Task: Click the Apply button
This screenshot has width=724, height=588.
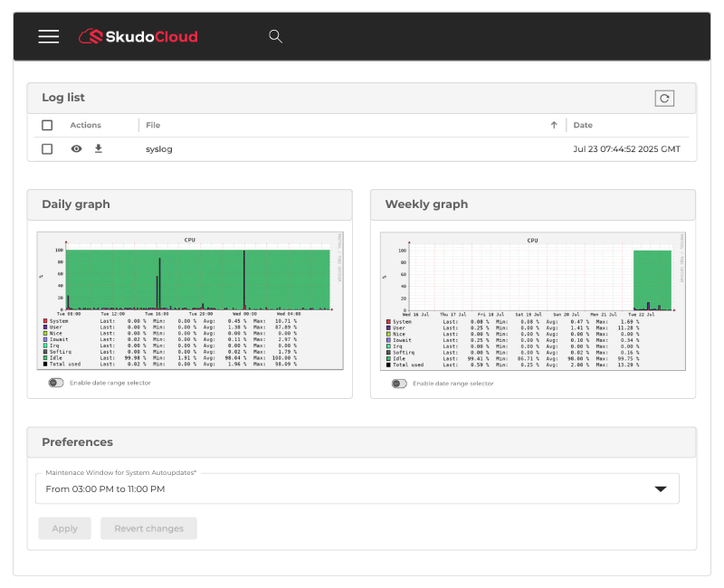Action: tap(64, 528)
